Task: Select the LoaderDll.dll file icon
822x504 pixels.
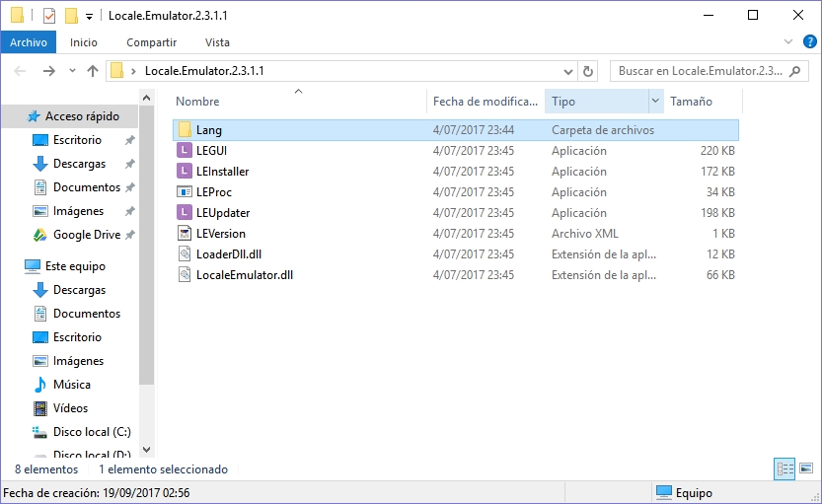Action: click(x=185, y=254)
